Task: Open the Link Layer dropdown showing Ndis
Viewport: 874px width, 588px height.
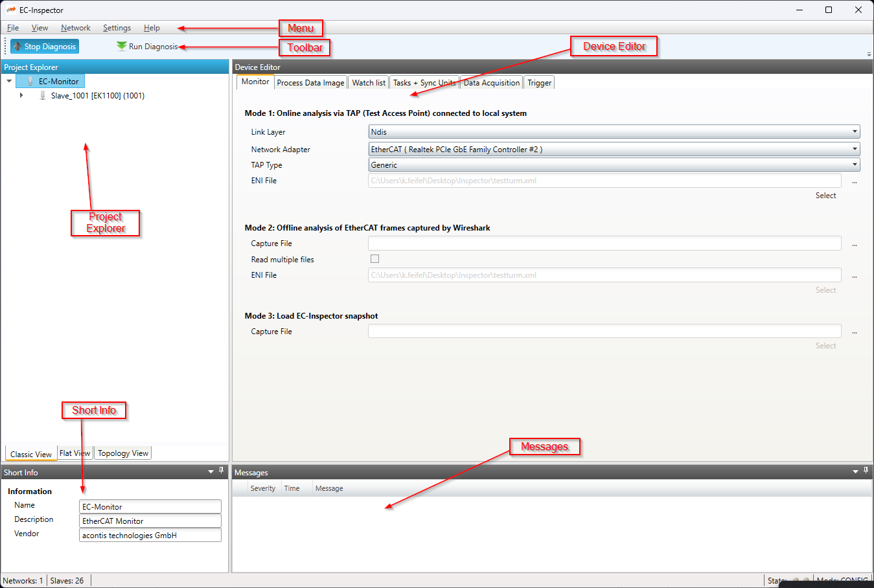Action: [x=855, y=131]
